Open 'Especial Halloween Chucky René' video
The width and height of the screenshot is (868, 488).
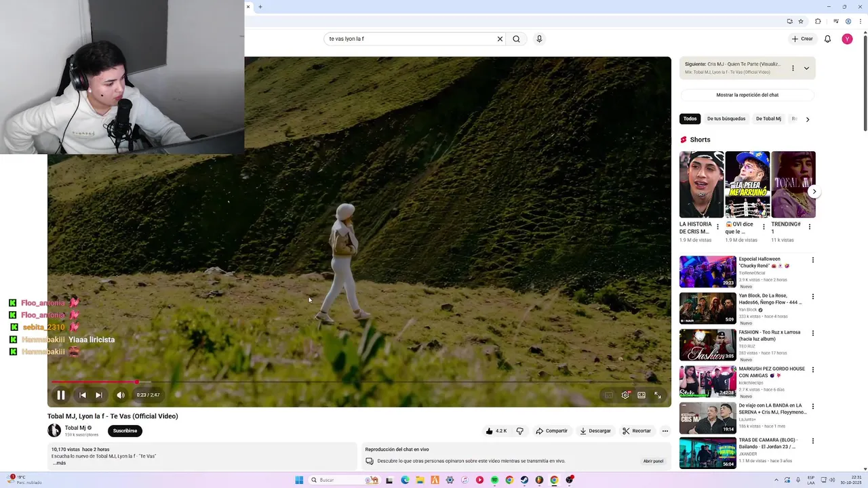(707, 272)
